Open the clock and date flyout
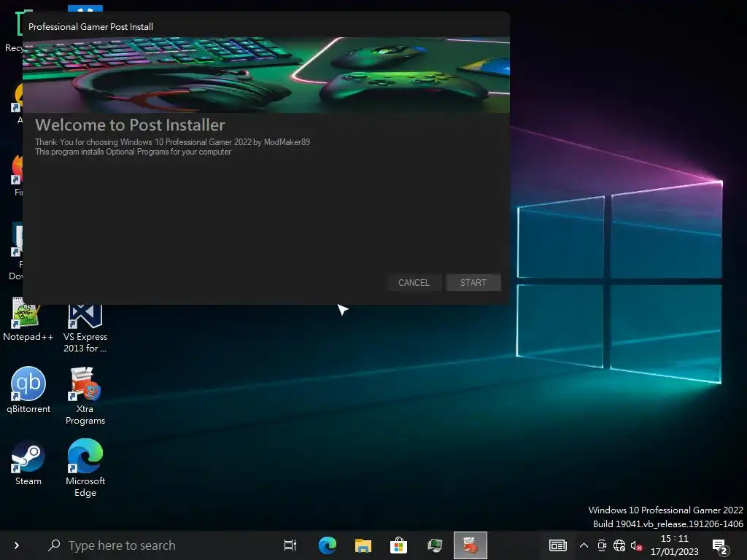Screen dimensions: 747x560 coord(675,545)
